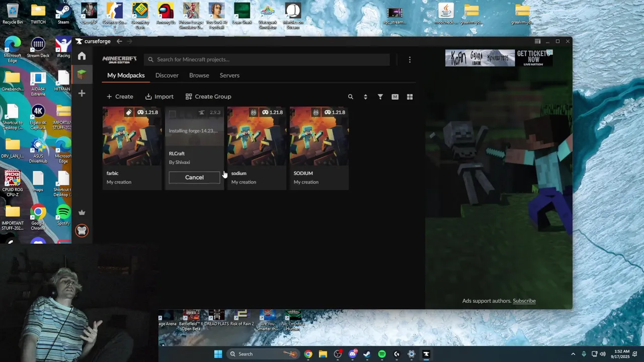Open the taskbar clock and date

tap(622, 354)
